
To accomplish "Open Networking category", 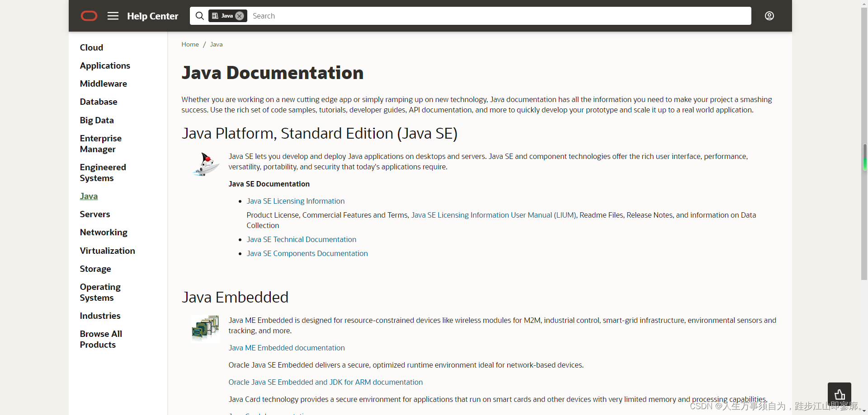I will click(104, 232).
